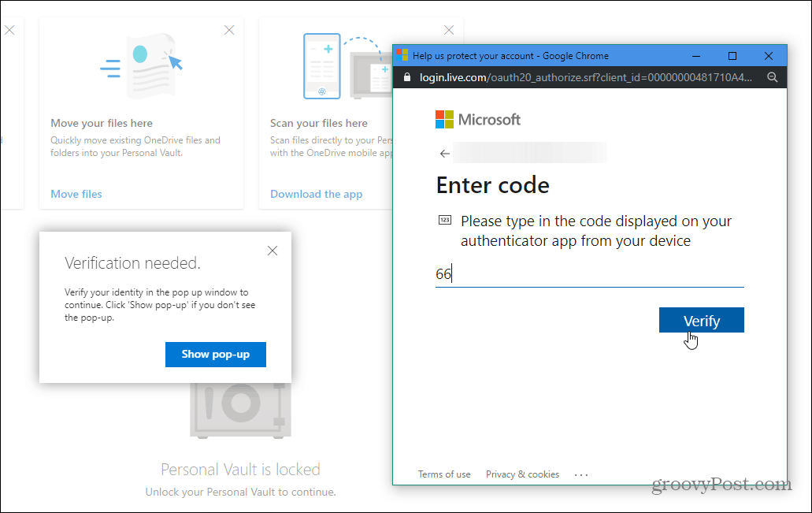This screenshot has width=812, height=513.
Task: Click 'Personal Vault is locked' text
Action: 240,470
